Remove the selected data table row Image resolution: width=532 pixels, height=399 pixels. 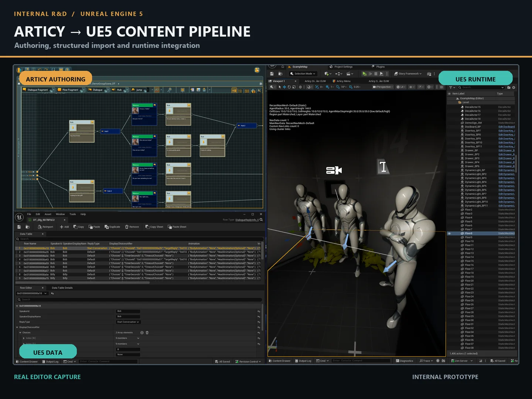tap(132, 227)
